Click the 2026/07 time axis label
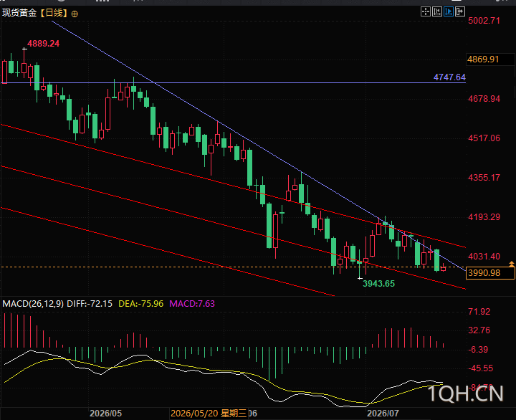516x420 pixels. (383, 414)
